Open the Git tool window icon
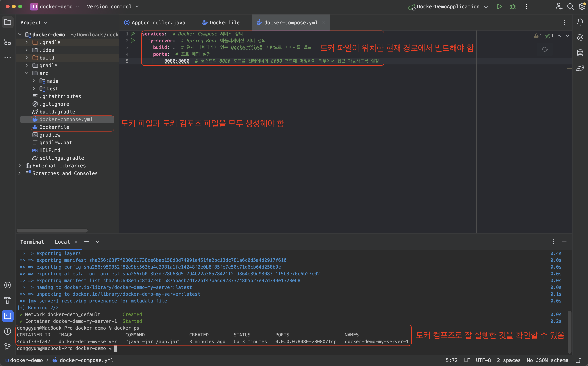588x366 pixels. click(8, 346)
